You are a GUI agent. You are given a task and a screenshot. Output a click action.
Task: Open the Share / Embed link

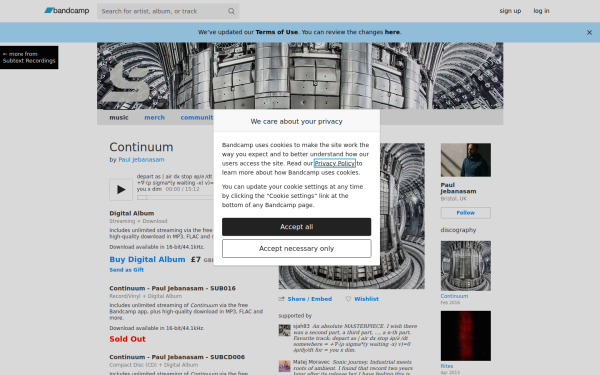(x=310, y=299)
